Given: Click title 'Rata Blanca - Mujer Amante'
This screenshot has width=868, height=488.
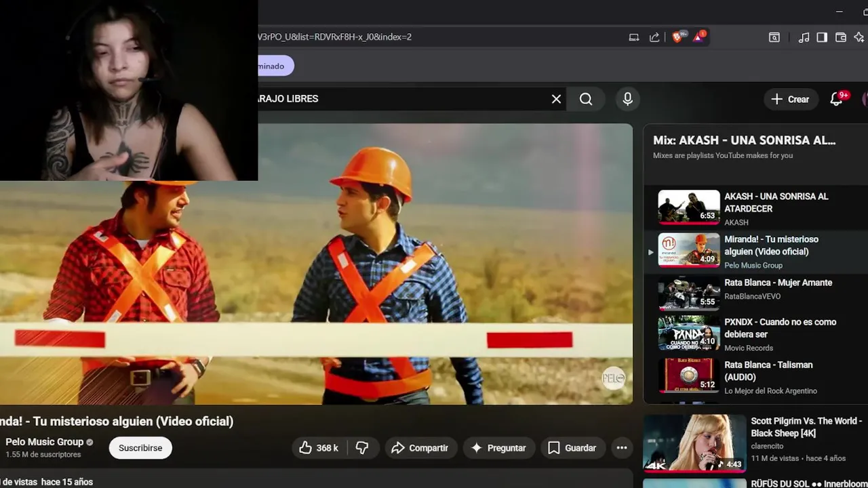Looking at the screenshot, I should pos(778,283).
